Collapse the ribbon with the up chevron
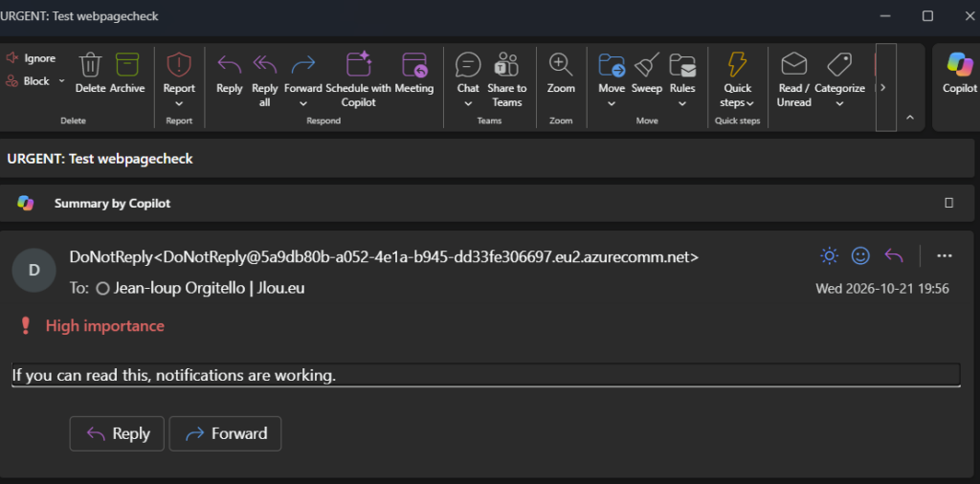 (910, 118)
